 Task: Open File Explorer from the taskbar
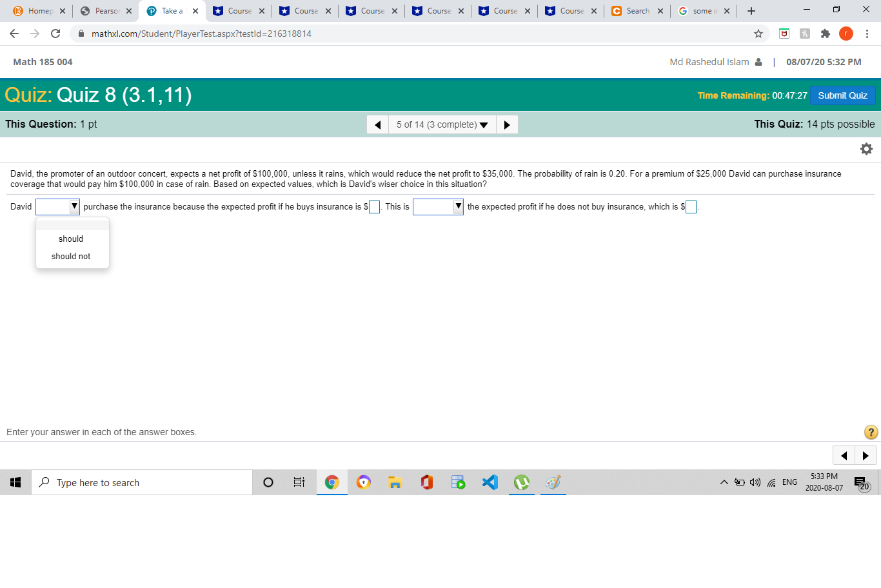[395, 482]
